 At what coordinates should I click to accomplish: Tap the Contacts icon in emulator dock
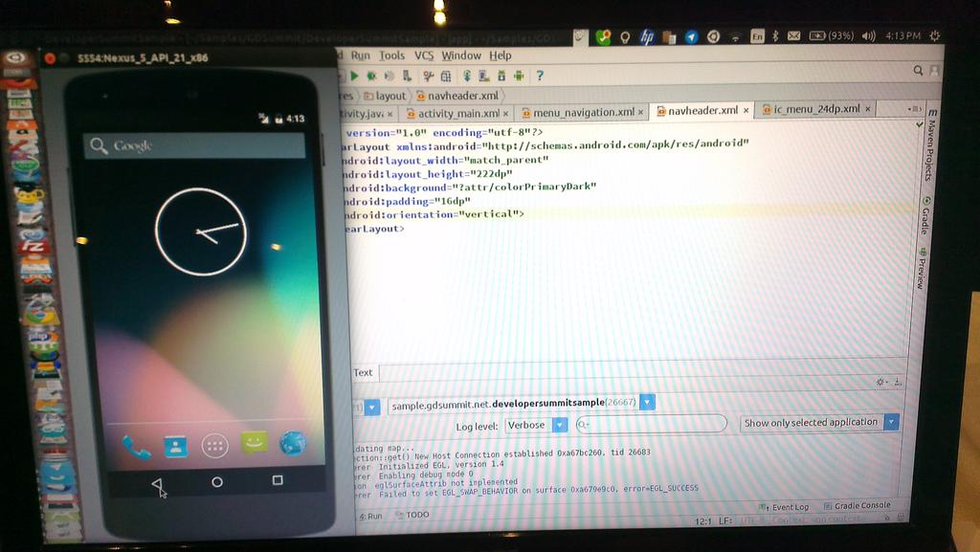[x=176, y=446]
